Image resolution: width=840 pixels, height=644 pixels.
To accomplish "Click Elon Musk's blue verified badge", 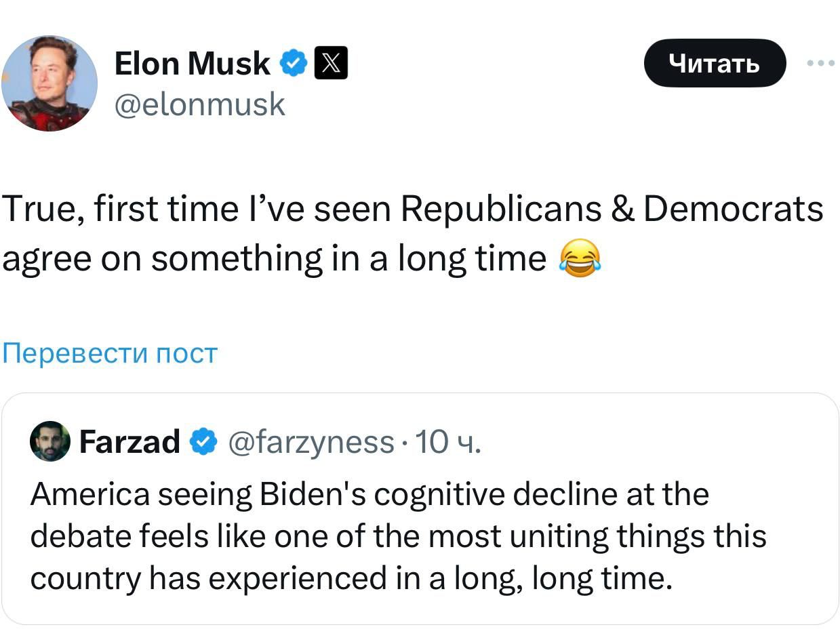I will [x=292, y=64].
